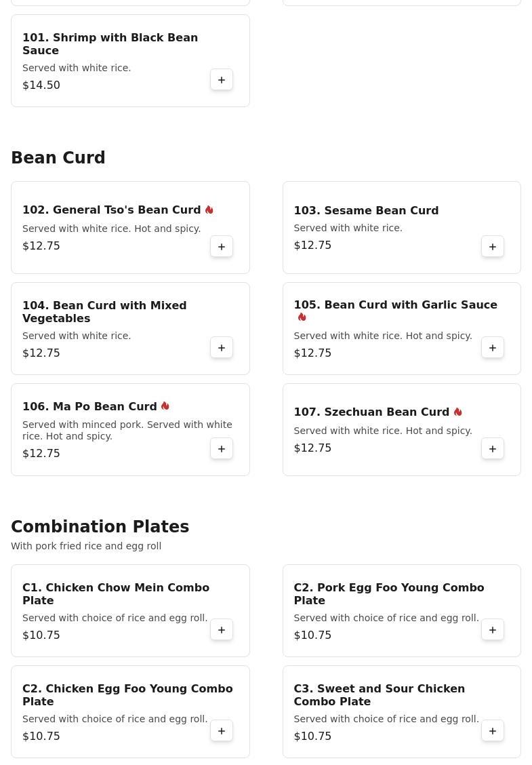Add Sweet and Sour Chicken Combo Plate
Viewport: 532px width, 765px height.
(x=493, y=731)
